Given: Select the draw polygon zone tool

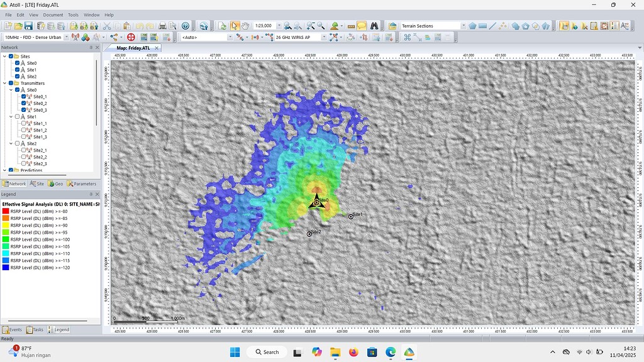Looking at the screenshot, I should point(472,26).
